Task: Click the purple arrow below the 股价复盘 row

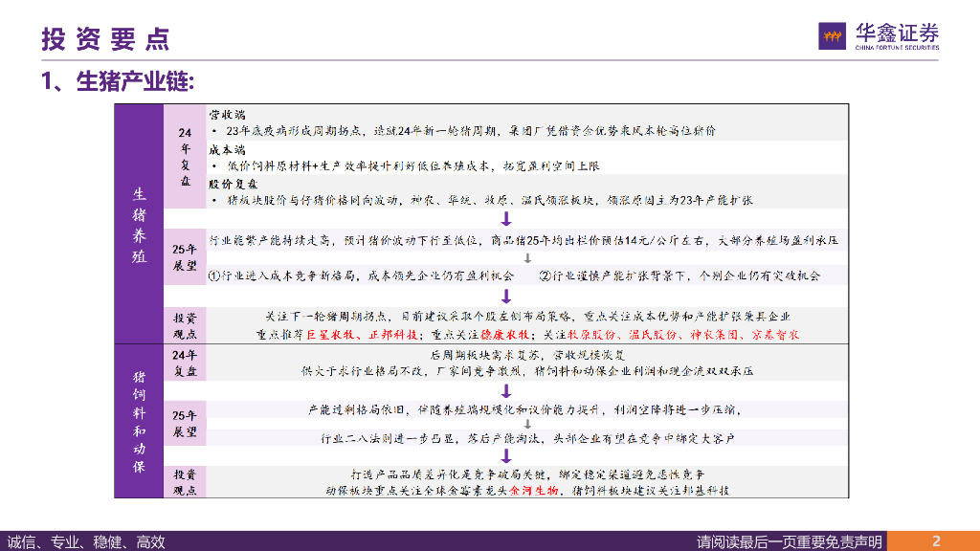Action: [507, 218]
